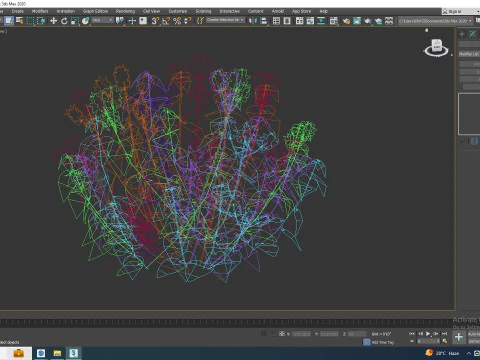Click Edit Named Selection Sets icon

pos(200,21)
